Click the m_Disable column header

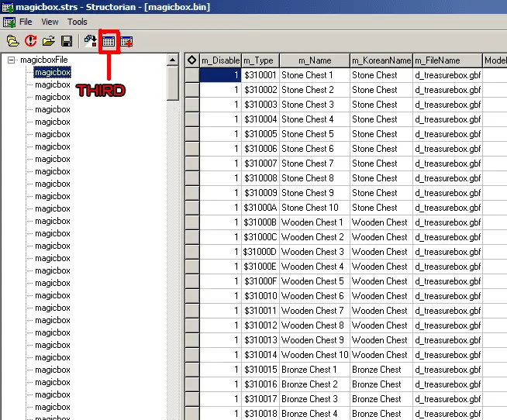point(220,60)
